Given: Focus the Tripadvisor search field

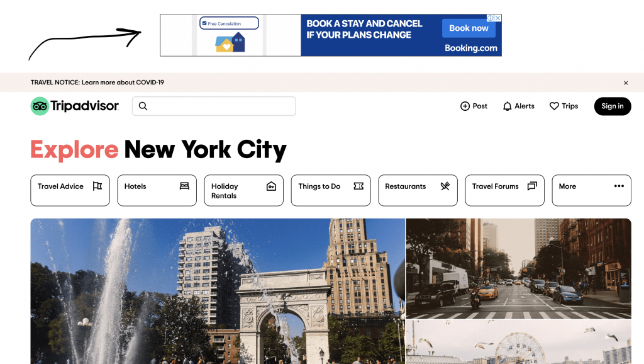Looking at the screenshot, I should pyautogui.click(x=214, y=106).
